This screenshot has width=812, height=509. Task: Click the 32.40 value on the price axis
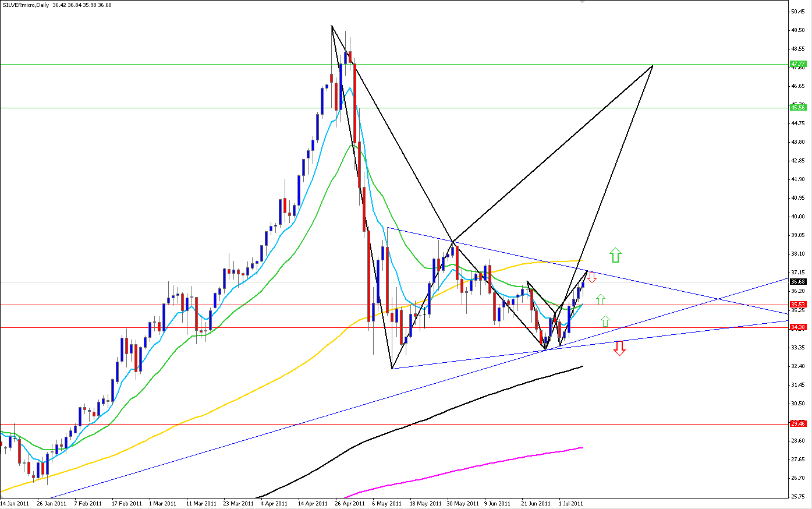[797, 366]
